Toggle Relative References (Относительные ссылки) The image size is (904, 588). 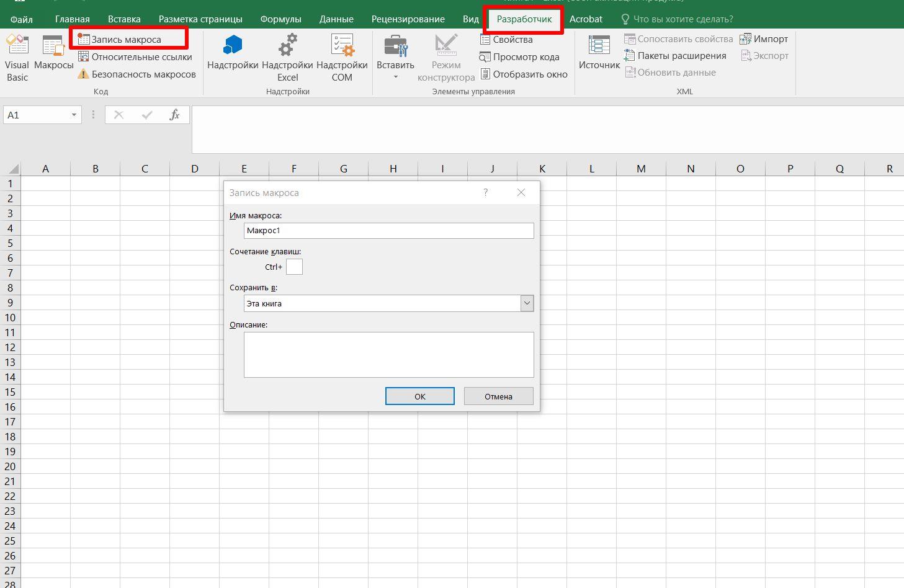(x=135, y=57)
